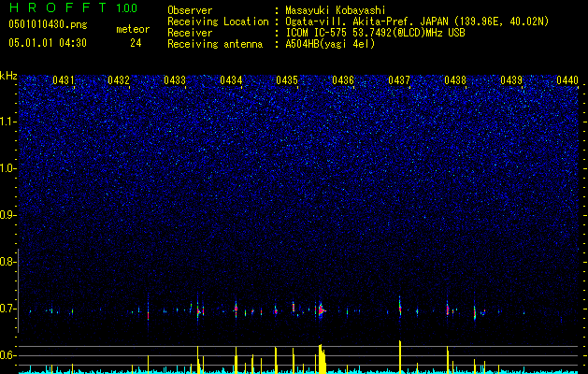Click the Receiving Location value text
588x374 pixels.
tap(417, 22)
